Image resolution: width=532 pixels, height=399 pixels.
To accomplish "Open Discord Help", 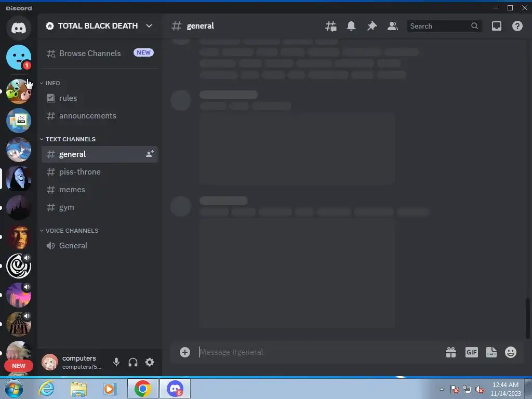I will pos(517,26).
